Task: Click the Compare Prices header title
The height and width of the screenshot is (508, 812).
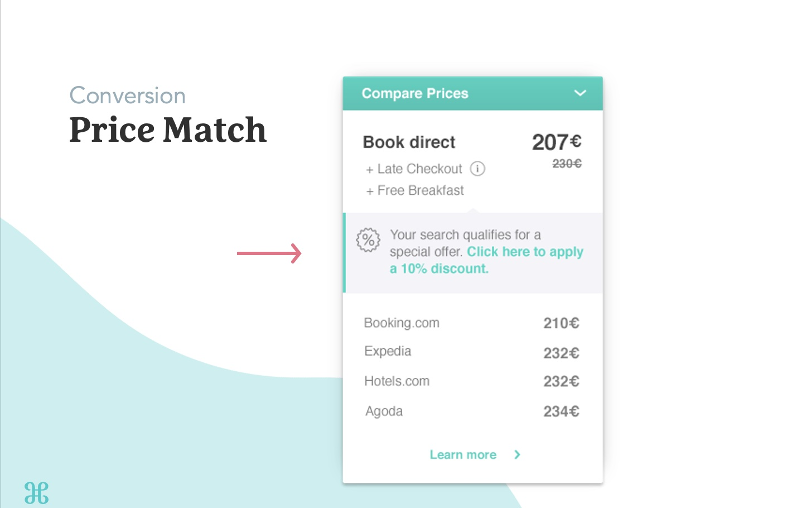Action: [415, 93]
